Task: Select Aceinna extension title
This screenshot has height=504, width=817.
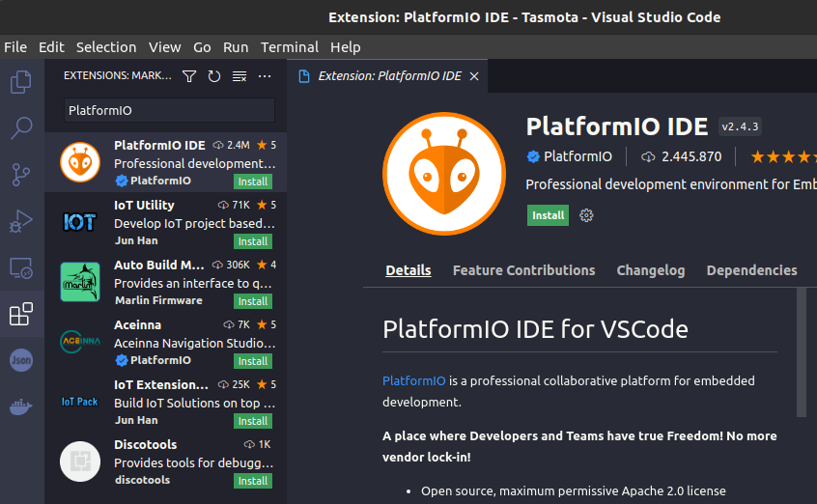Action: click(137, 325)
